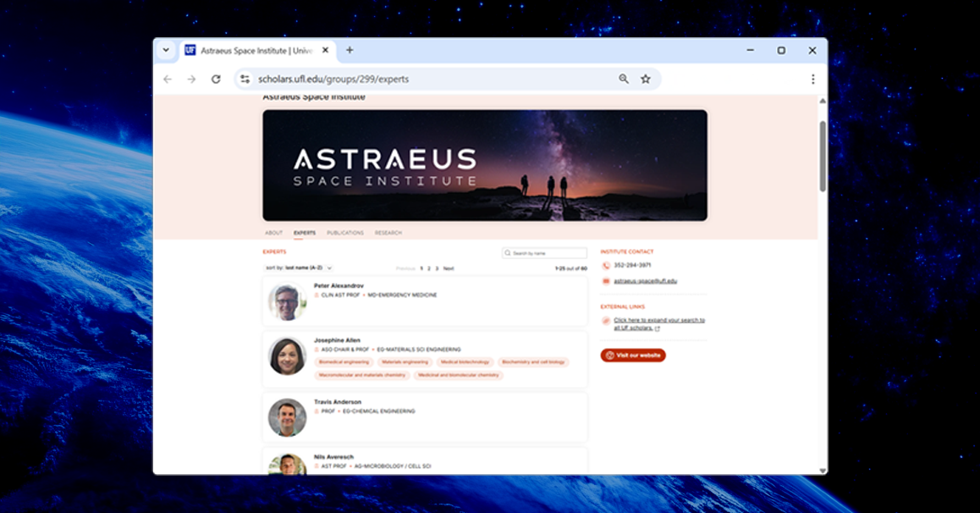Image resolution: width=980 pixels, height=513 pixels.
Task: Click the phone number 352-294-3971
Action: 632,266
